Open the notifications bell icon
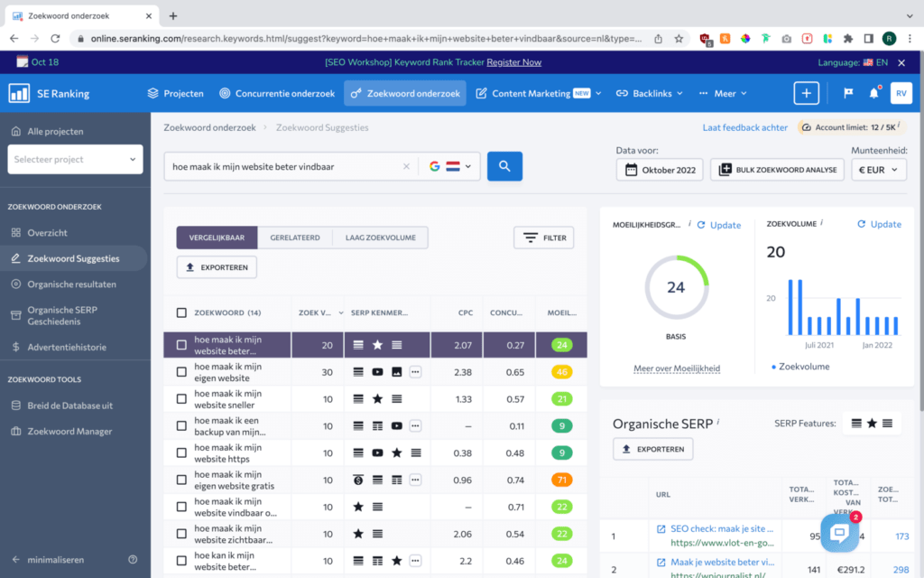Image resolution: width=924 pixels, height=578 pixels. point(873,93)
